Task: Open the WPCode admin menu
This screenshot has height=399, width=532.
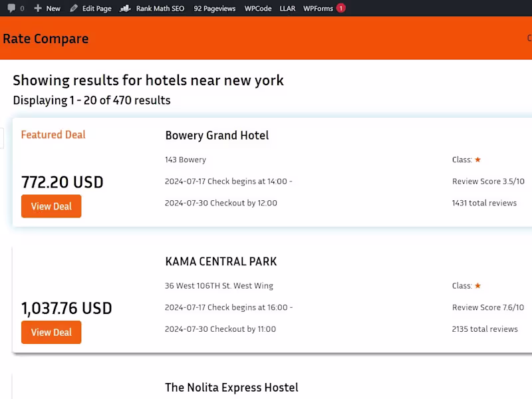Action: point(258,9)
